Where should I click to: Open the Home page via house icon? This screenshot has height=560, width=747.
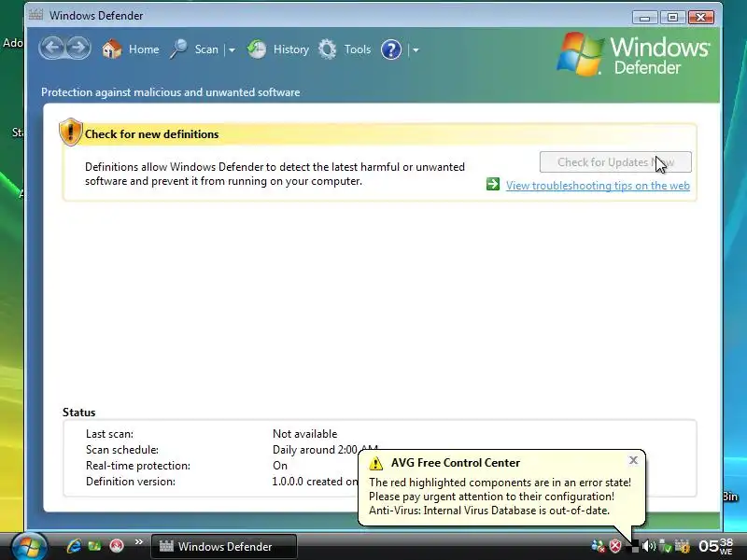[112, 49]
